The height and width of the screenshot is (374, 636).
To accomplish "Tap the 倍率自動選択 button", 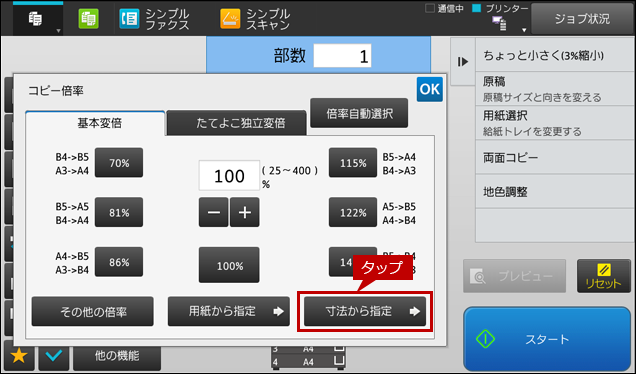I will point(359,114).
